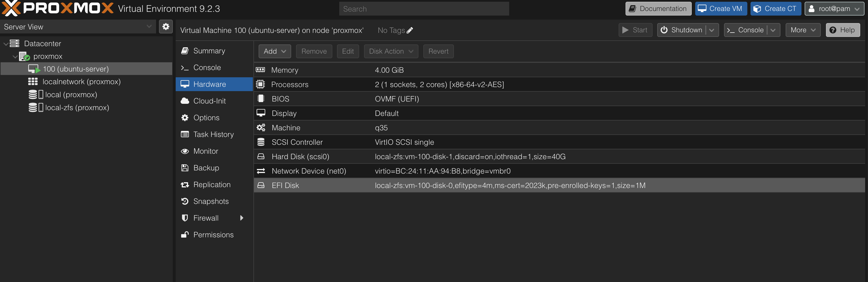Select the Memory 4.00 GiB row
Viewport: 868px width, 282px height.
tap(559, 70)
